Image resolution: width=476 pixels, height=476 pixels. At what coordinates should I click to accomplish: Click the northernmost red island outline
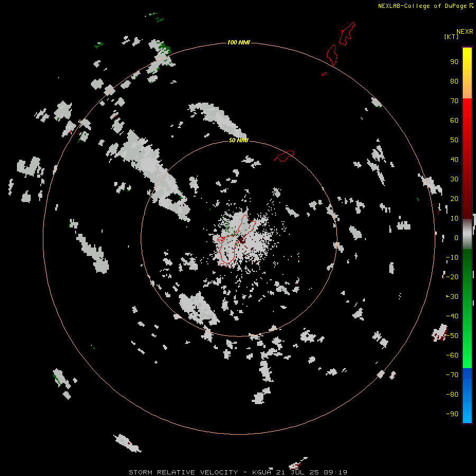347,34
